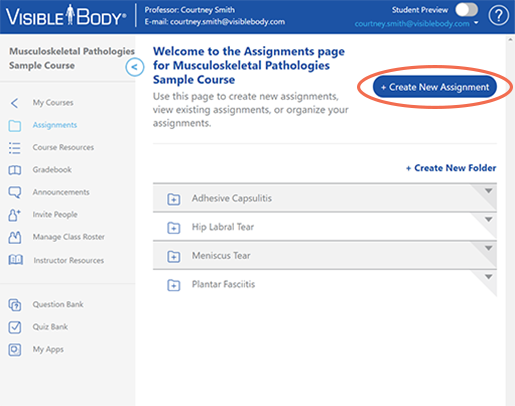Click the Adhesive Capsulitis folder plus icon
Image resolution: width=515 pixels, height=406 pixels.
pos(174,199)
